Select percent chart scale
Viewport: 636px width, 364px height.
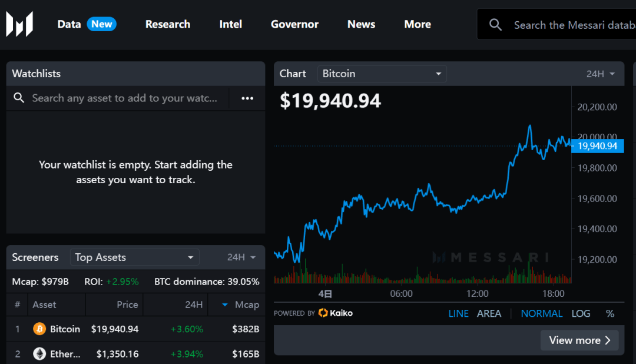coord(610,313)
